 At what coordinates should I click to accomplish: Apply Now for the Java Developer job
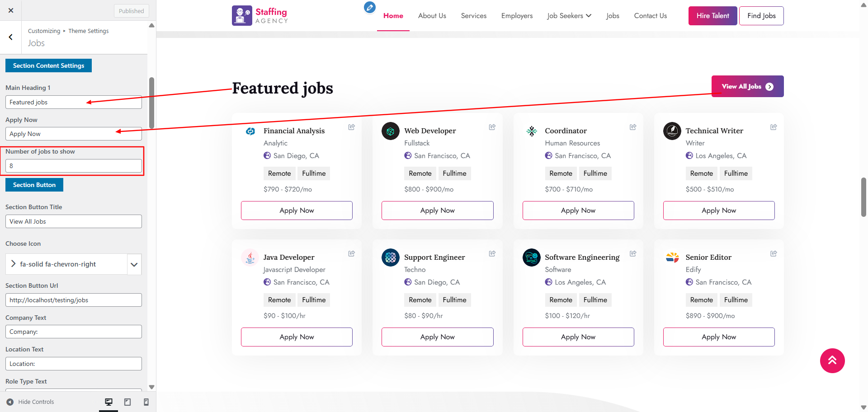pos(297,337)
